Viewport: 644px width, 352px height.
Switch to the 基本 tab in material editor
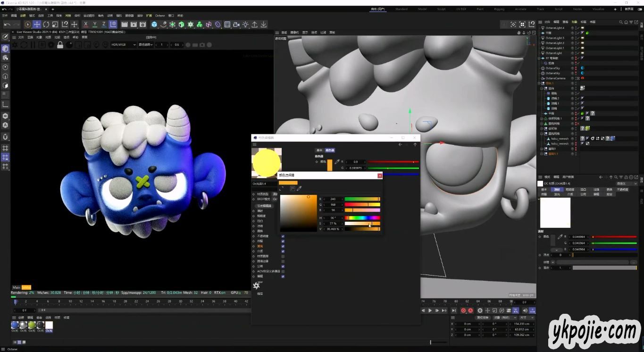(x=319, y=150)
